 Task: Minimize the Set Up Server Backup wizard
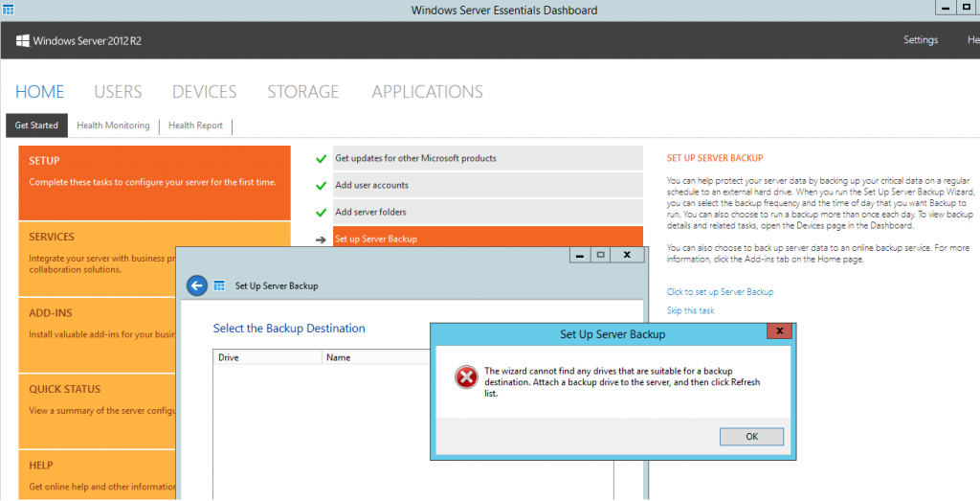pos(580,255)
